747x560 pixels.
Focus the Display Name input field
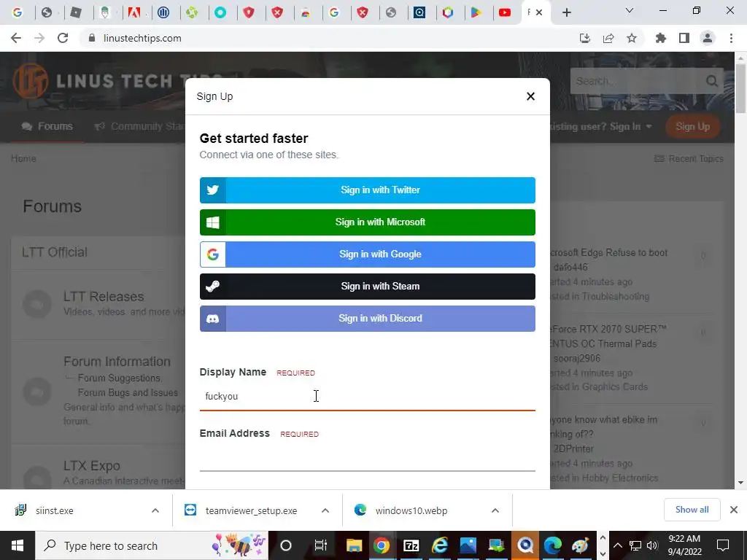click(x=368, y=396)
